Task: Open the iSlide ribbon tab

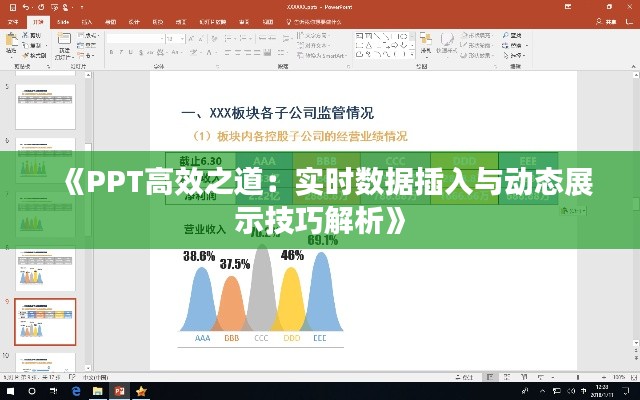Action: (63, 22)
